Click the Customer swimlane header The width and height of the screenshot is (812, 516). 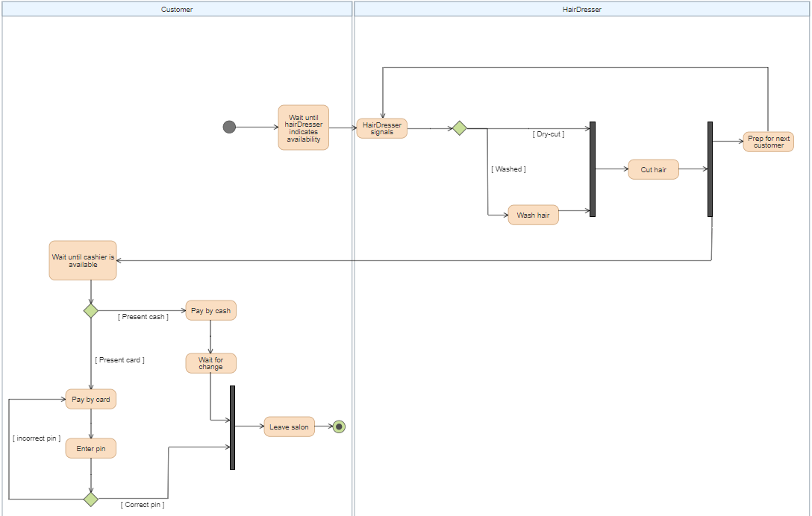click(176, 9)
